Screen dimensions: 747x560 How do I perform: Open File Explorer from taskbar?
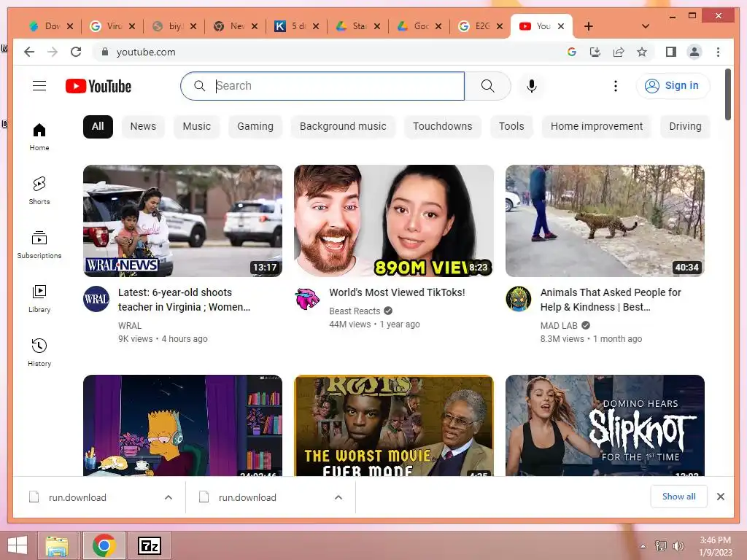coord(57,545)
